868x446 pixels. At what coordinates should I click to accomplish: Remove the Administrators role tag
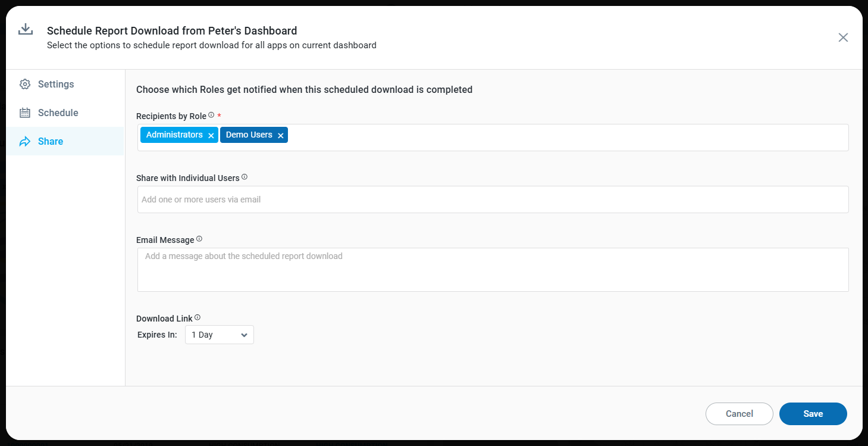pos(211,136)
